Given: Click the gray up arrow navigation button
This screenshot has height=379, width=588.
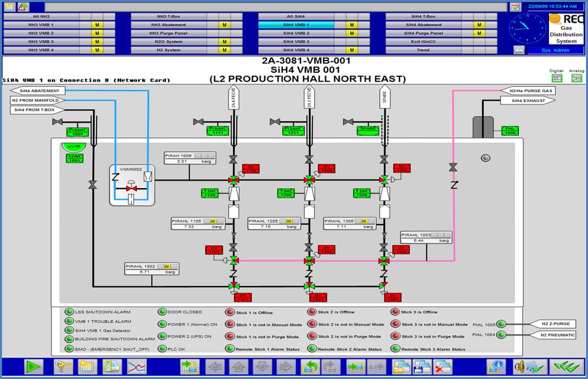Looking at the screenshot, I should pyautogui.click(x=239, y=367).
